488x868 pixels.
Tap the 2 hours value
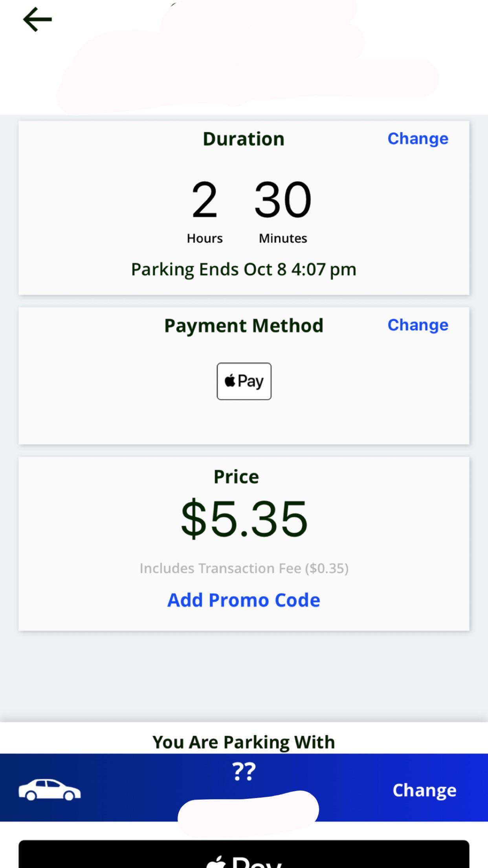204,200
